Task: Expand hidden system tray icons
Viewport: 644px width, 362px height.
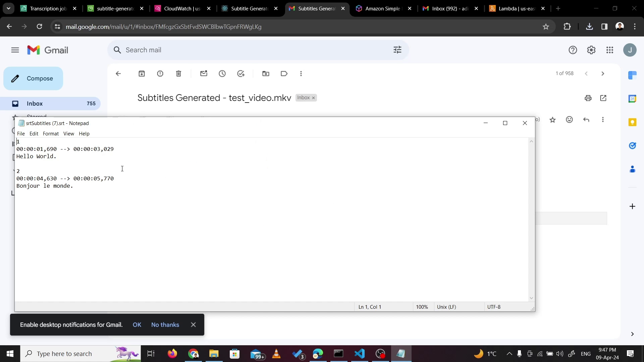Action: pyautogui.click(x=509, y=354)
